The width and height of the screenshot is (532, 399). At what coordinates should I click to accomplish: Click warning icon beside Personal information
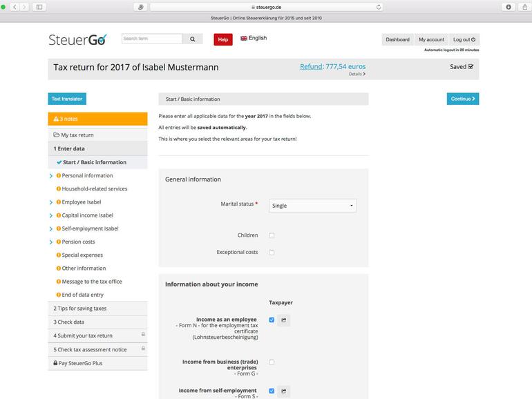point(58,175)
